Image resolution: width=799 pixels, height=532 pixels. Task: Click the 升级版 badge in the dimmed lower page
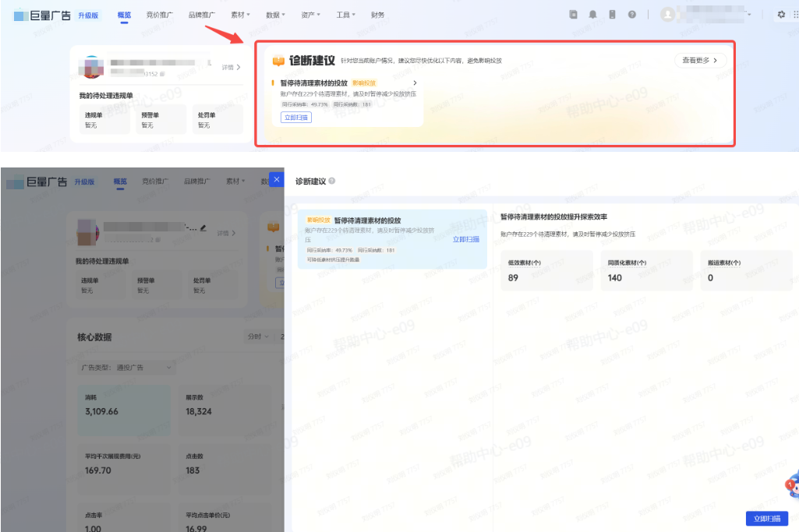pos(84,181)
